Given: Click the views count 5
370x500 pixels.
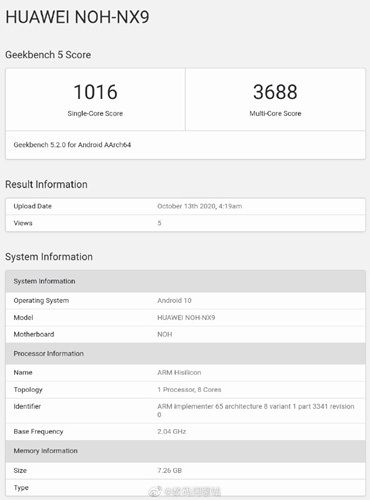Looking at the screenshot, I should pyautogui.click(x=159, y=223).
